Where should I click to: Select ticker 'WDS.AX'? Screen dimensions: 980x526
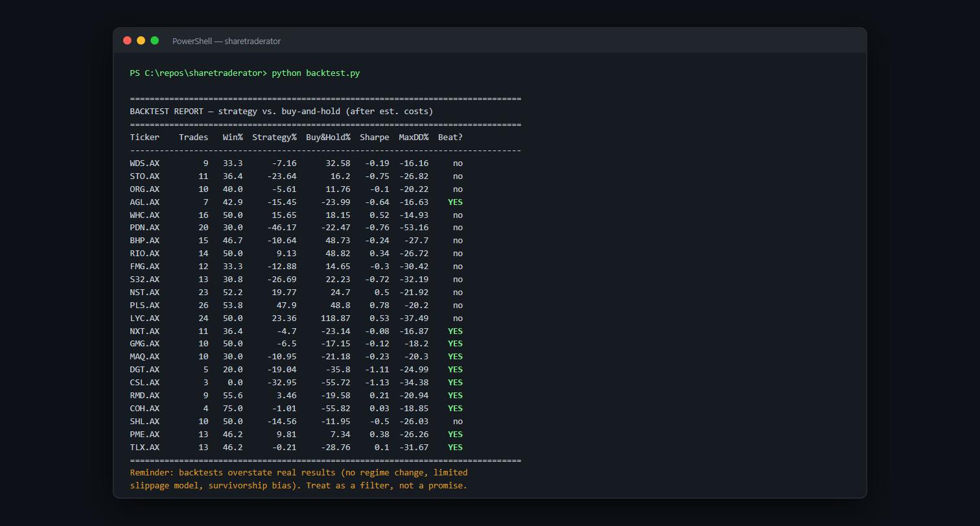(x=145, y=163)
